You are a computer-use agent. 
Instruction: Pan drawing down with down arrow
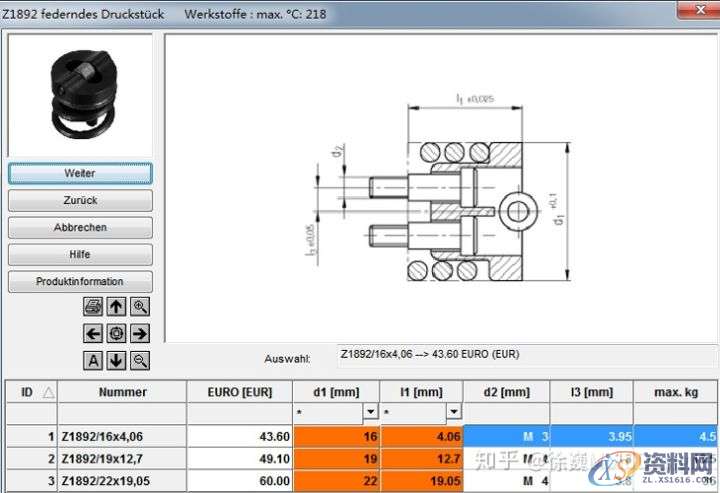click(x=116, y=360)
